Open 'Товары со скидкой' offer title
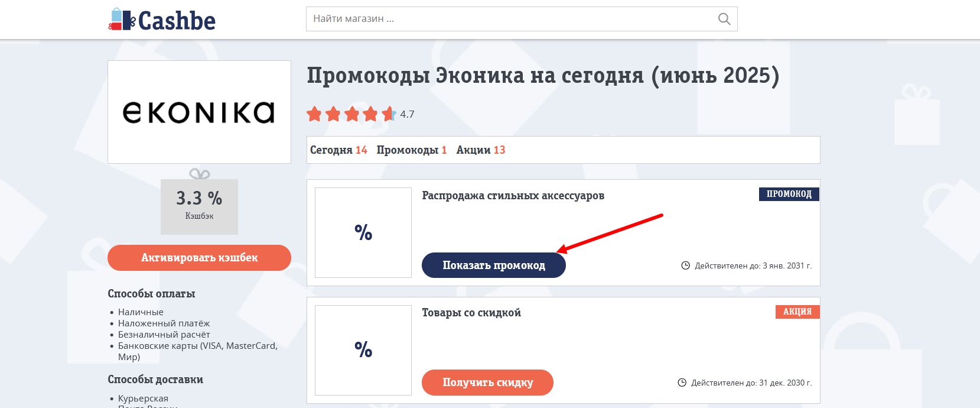Screen dimensions: 980x408 tap(471, 313)
